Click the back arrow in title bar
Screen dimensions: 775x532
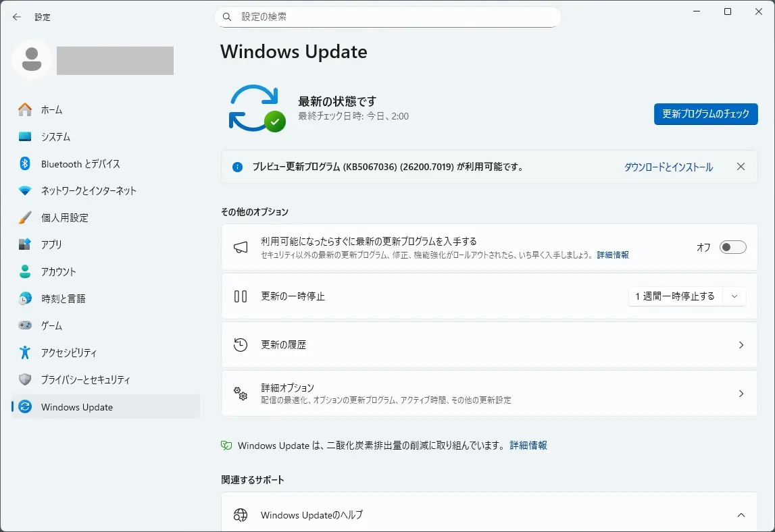point(17,17)
